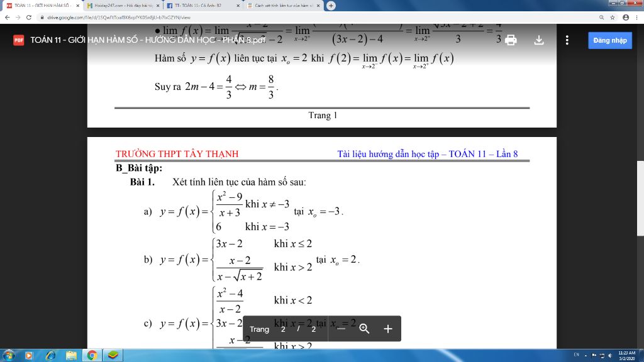Zoom out with the minus button

[x=341, y=328]
